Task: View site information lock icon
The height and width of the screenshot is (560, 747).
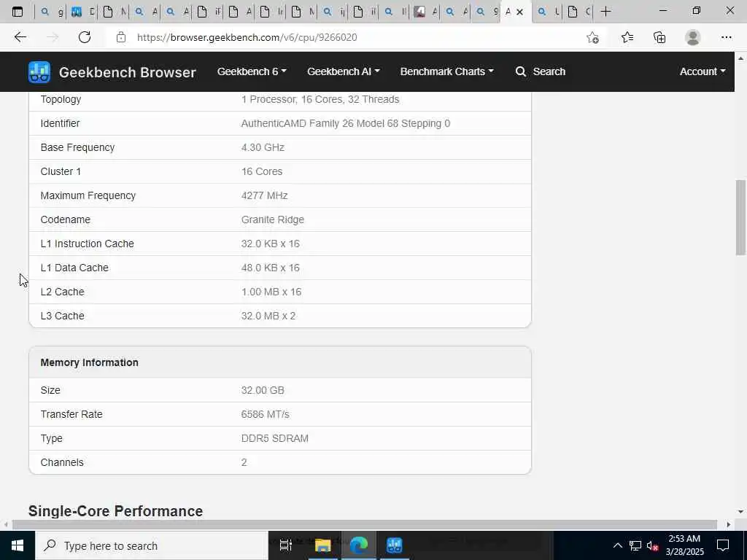Action: point(121,37)
